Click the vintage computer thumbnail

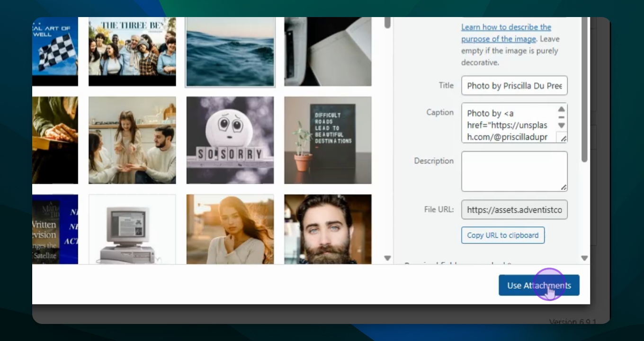point(132,229)
